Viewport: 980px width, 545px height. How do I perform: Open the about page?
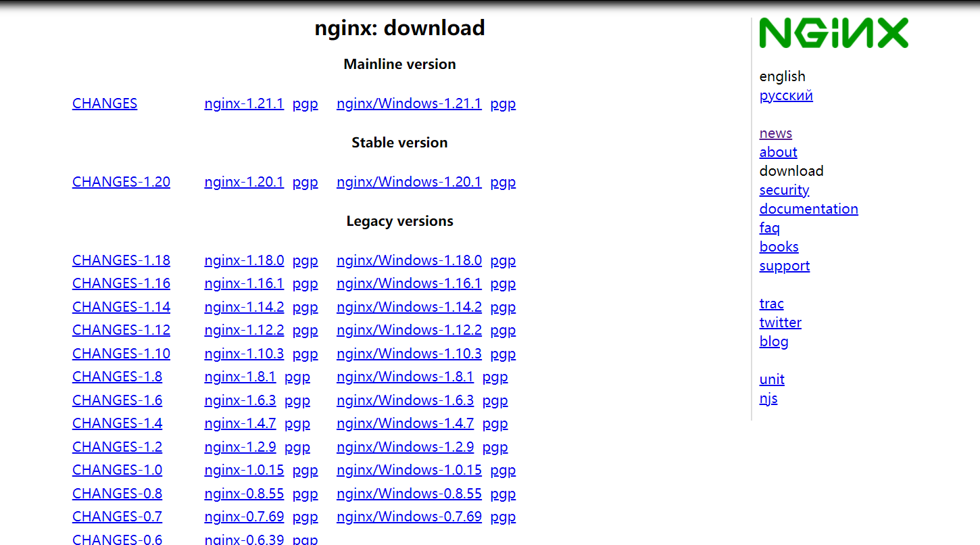point(778,152)
